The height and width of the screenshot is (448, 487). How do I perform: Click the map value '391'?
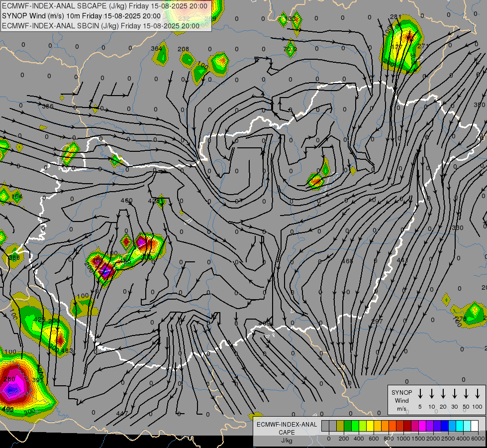(38, 380)
